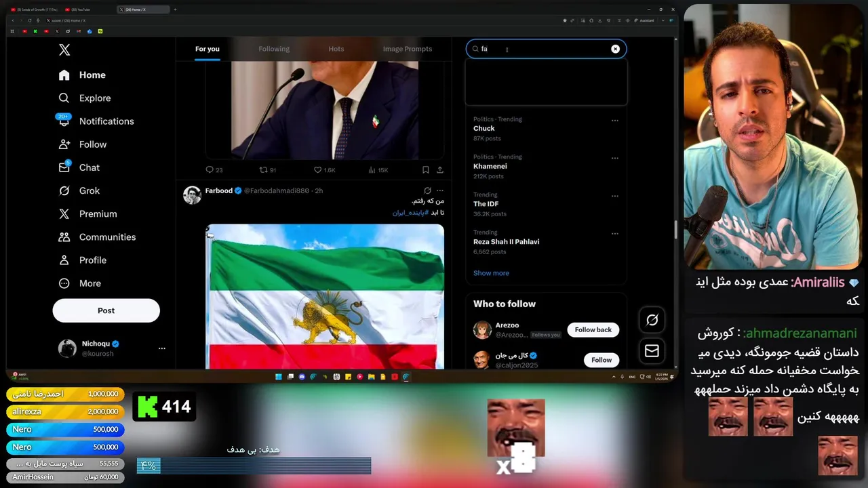
Task: Click Follow back next to Arezoo
Action: [x=593, y=330]
